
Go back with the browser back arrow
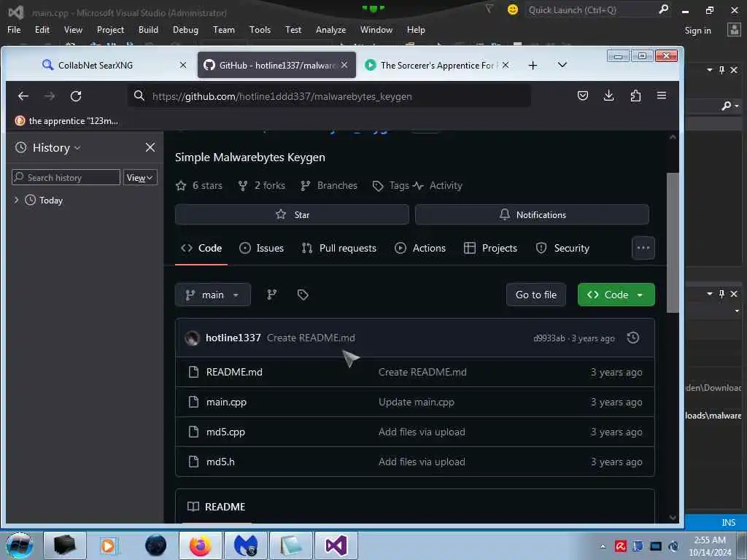click(x=23, y=96)
